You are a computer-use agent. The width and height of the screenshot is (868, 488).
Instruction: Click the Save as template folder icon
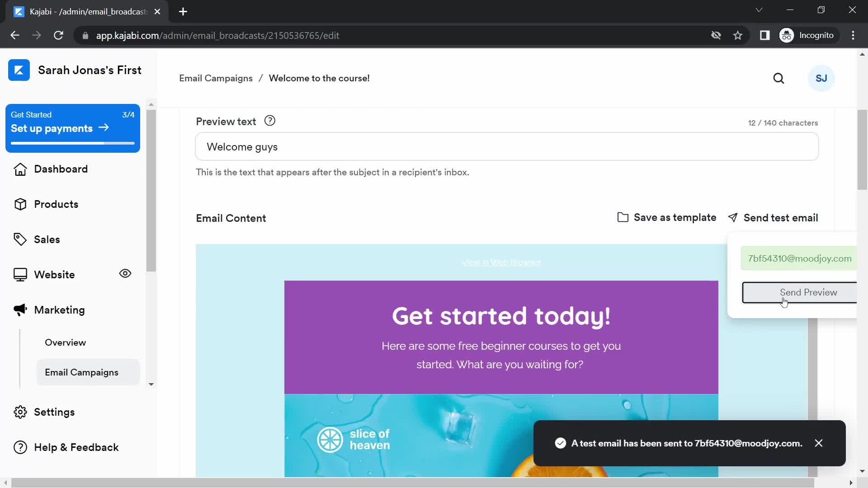623,217
